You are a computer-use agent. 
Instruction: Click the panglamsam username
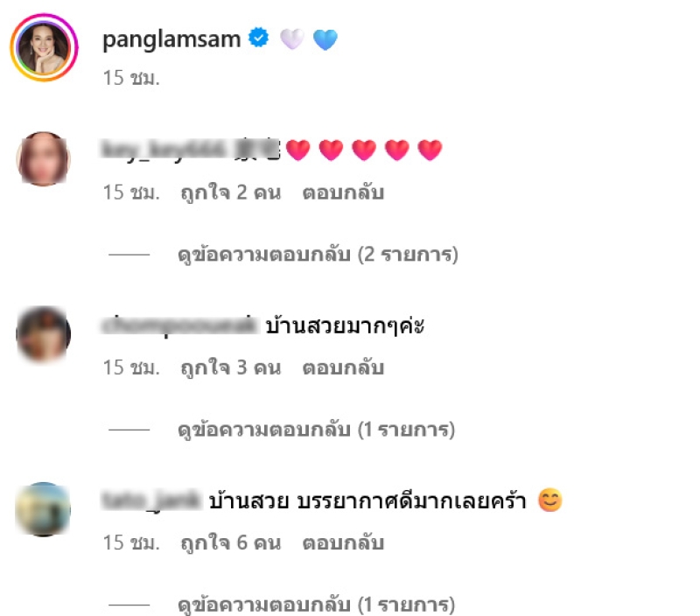(171, 39)
